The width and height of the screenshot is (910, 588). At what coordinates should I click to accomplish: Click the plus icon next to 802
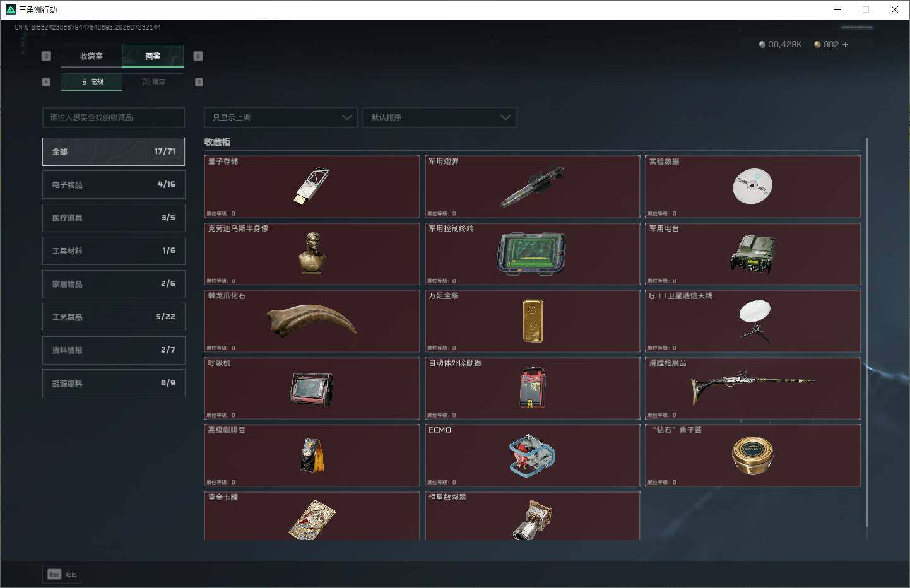(x=845, y=44)
